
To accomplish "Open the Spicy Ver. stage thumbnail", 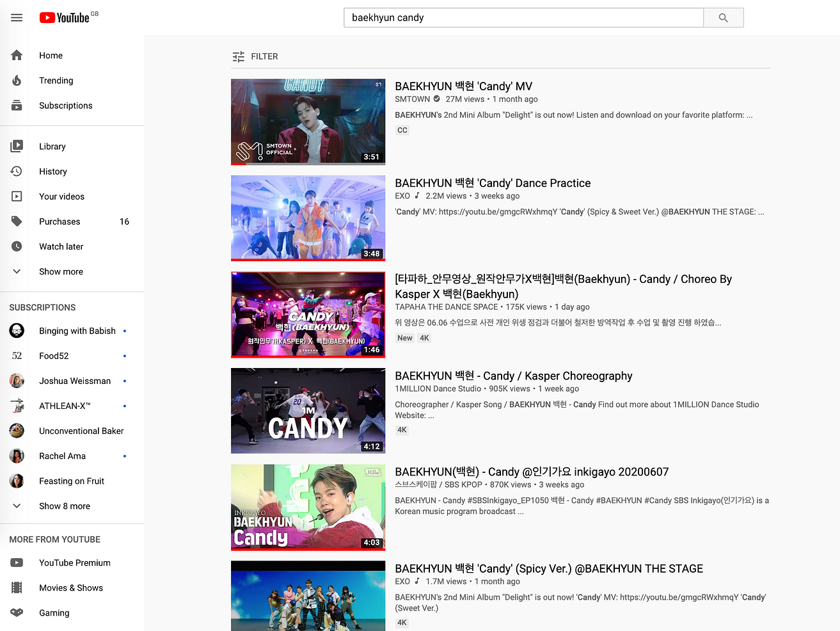I will click(308, 596).
